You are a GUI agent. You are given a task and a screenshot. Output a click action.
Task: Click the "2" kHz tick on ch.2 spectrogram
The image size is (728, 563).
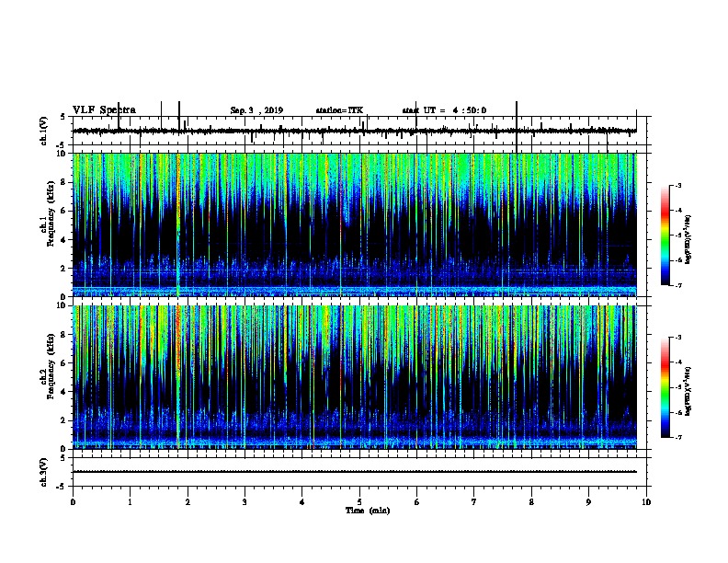click(63, 420)
